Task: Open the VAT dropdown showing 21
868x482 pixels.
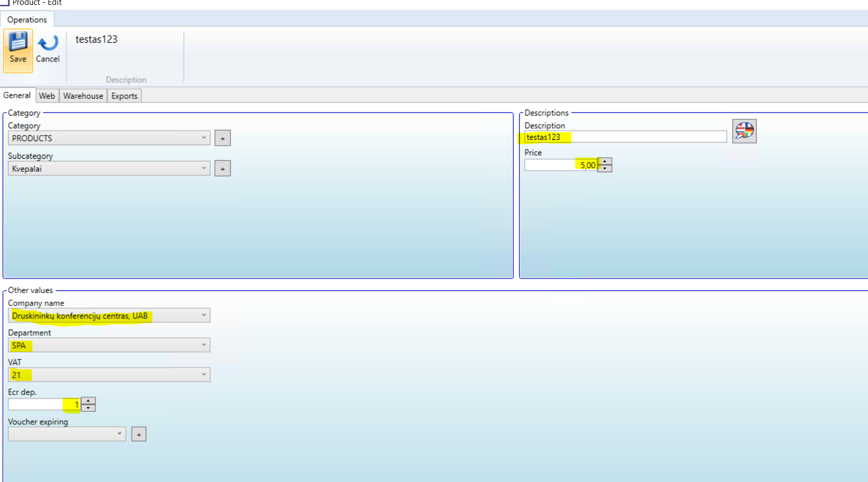Action: point(109,375)
